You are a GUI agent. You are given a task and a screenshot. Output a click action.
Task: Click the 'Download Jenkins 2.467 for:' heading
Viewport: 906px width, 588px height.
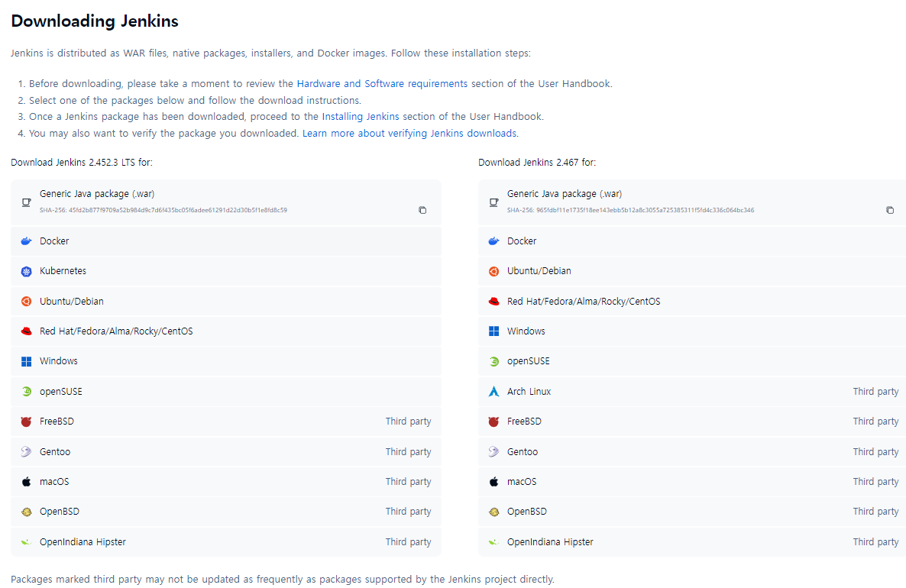pyautogui.click(x=537, y=163)
